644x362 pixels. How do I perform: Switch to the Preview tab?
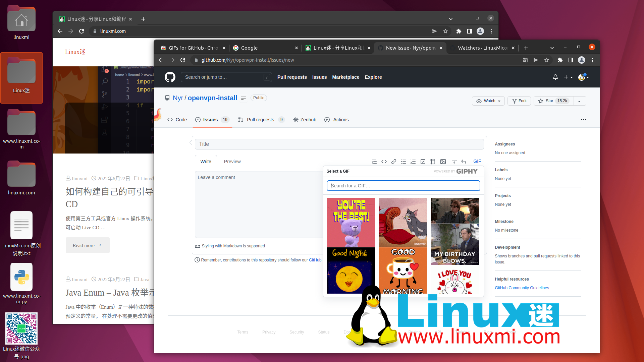click(232, 162)
